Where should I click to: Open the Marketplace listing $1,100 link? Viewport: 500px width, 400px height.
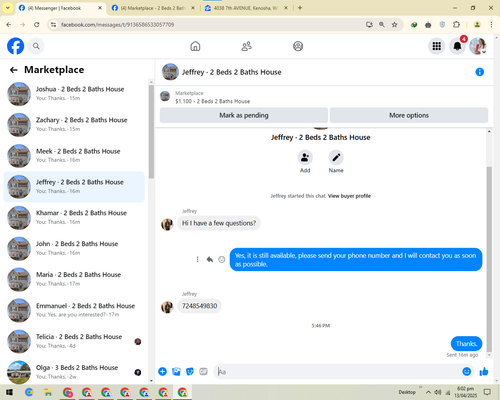(x=212, y=101)
